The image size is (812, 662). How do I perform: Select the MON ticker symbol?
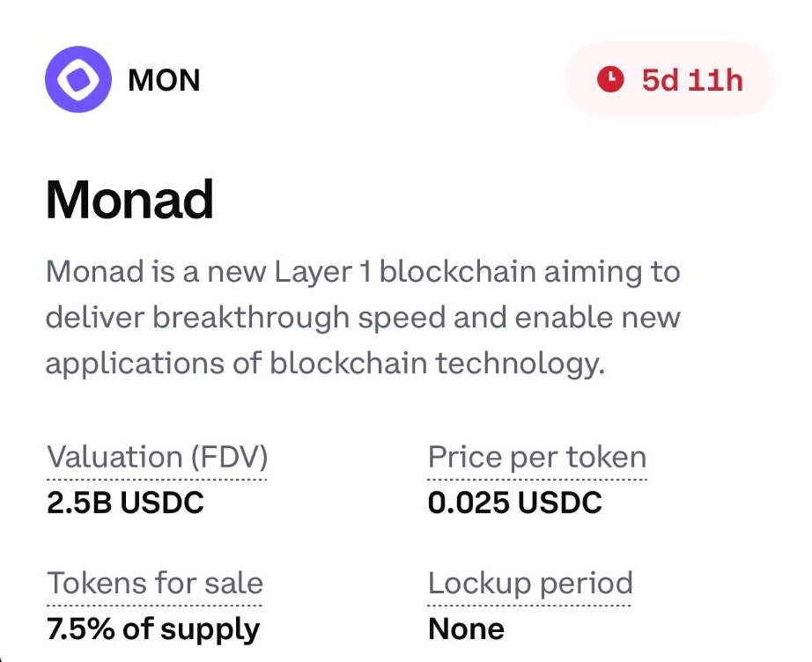(x=164, y=81)
